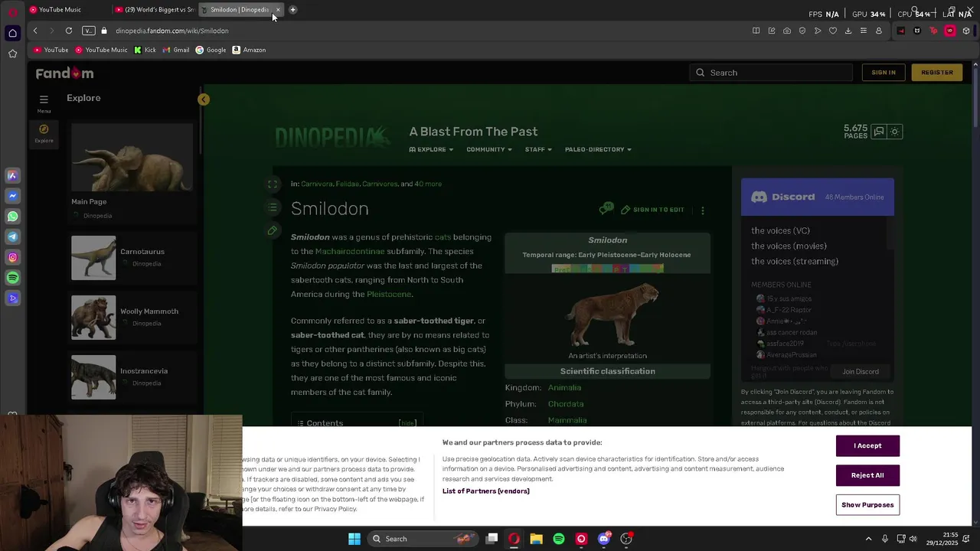Click the reader mode book icon in toolbar
The width and height of the screenshot is (980, 551).
click(x=756, y=31)
